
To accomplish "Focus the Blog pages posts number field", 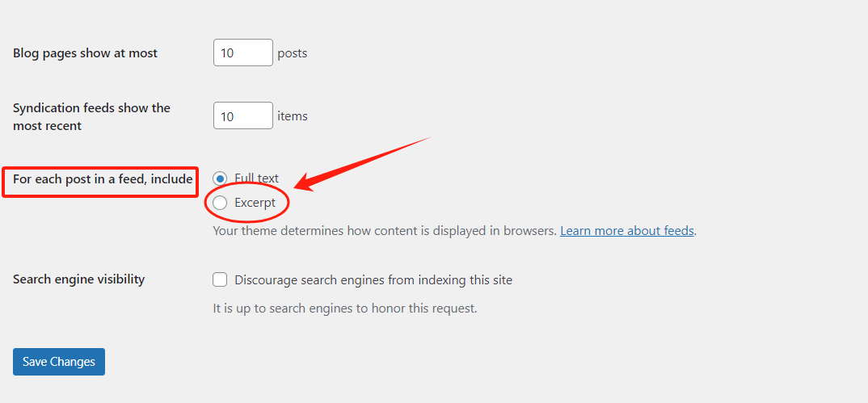I will 242,53.
